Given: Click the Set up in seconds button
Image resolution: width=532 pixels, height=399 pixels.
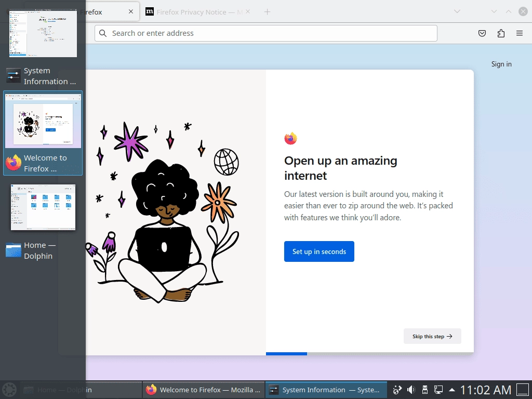Looking at the screenshot, I should [x=320, y=251].
